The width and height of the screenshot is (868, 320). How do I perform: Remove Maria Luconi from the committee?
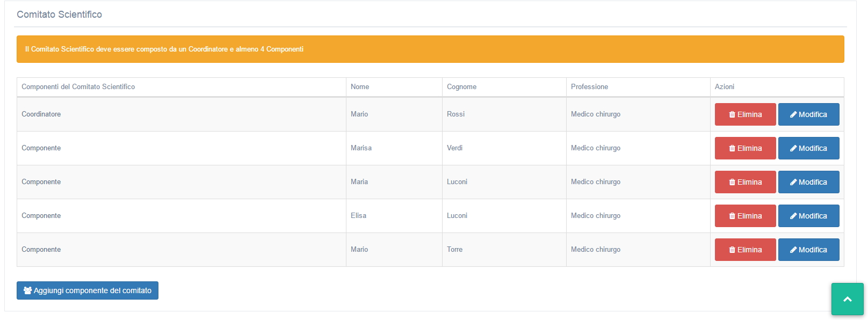point(745,182)
